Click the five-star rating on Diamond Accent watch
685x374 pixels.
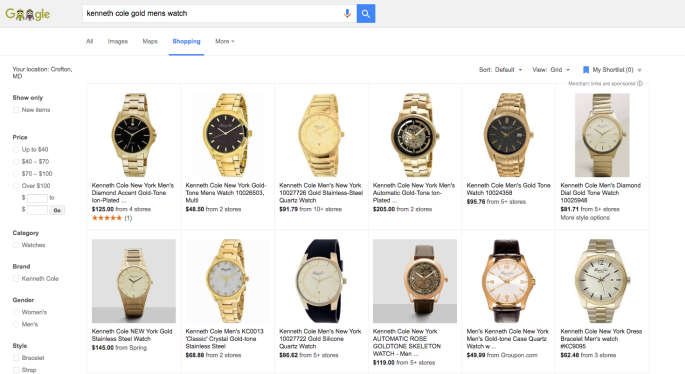click(x=107, y=218)
